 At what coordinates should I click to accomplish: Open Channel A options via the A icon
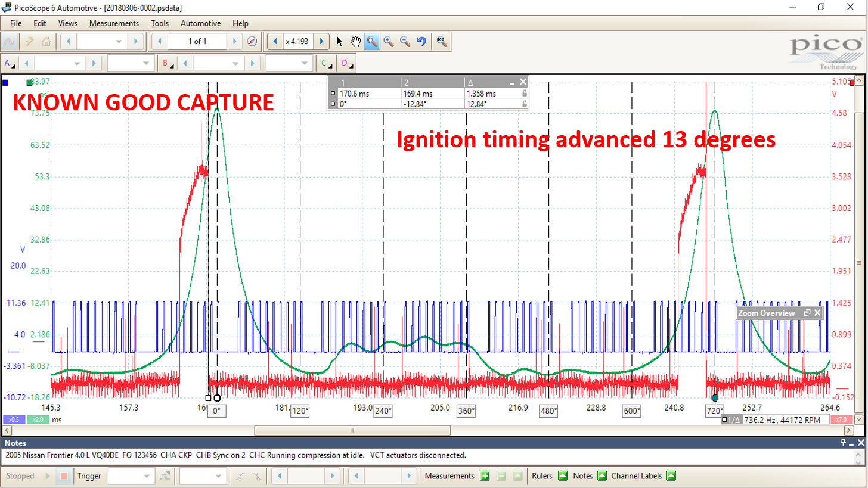tap(7, 63)
